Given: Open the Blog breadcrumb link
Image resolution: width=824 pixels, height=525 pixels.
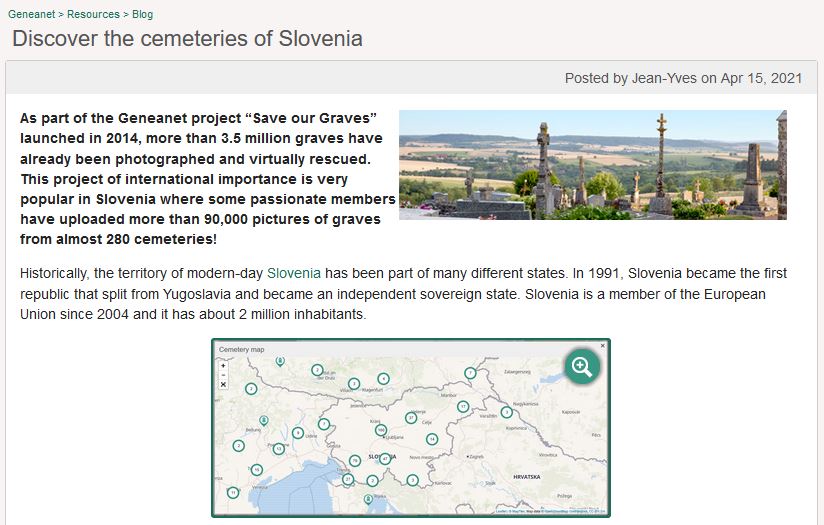Looking at the screenshot, I should point(142,14).
